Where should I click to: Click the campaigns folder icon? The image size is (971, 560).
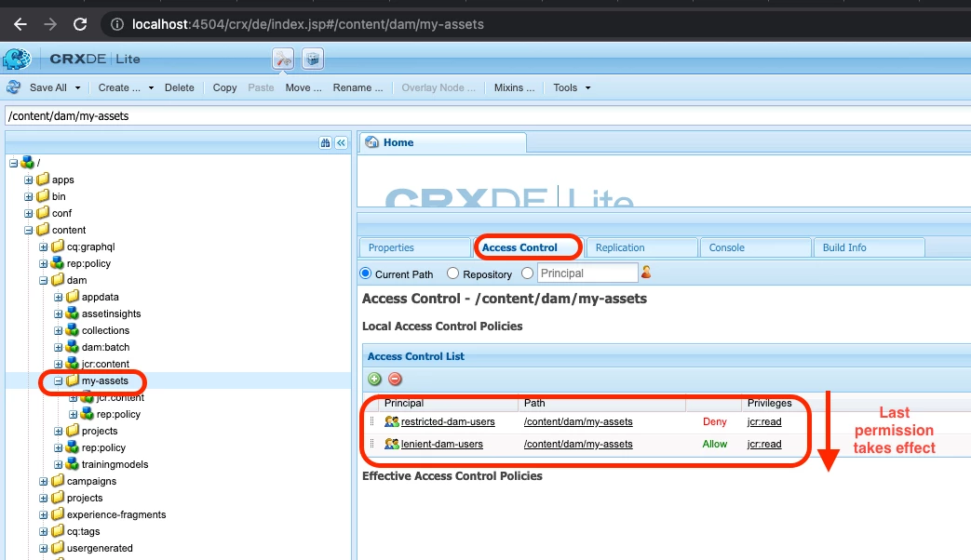pyautogui.click(x=58, y=481)
